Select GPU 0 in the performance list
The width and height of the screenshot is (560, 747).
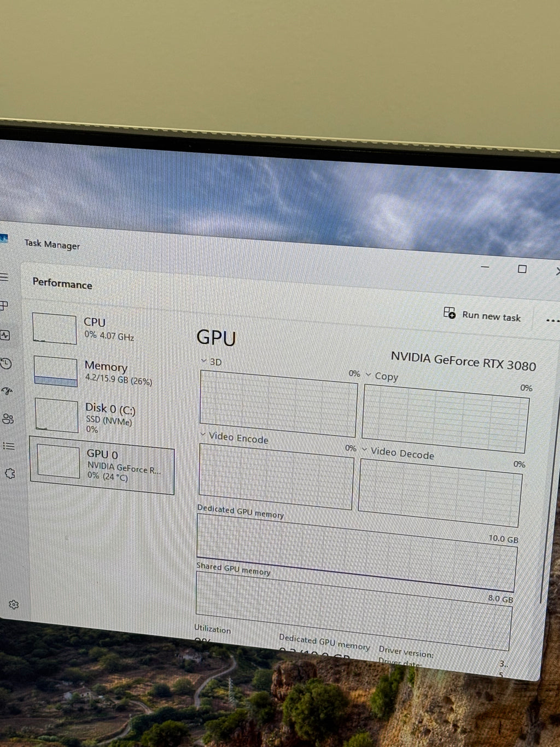click(x=102, y=465)
